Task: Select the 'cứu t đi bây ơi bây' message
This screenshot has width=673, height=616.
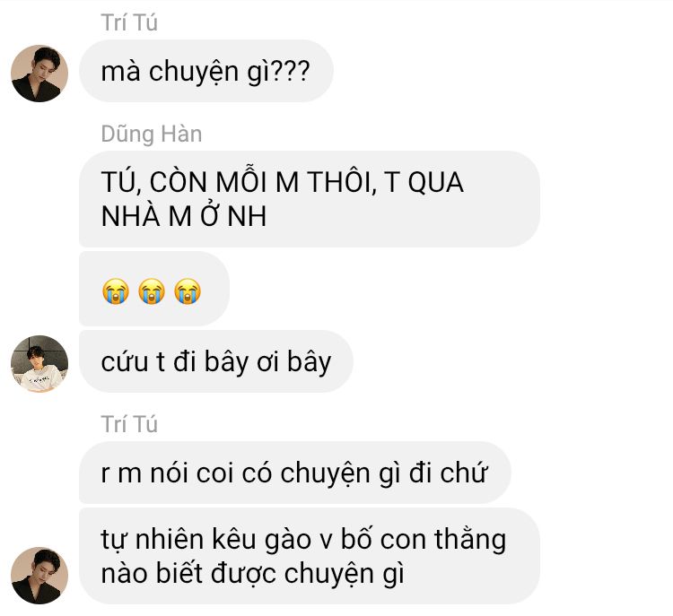Action: pyautogui.click(x=216, y=361)
